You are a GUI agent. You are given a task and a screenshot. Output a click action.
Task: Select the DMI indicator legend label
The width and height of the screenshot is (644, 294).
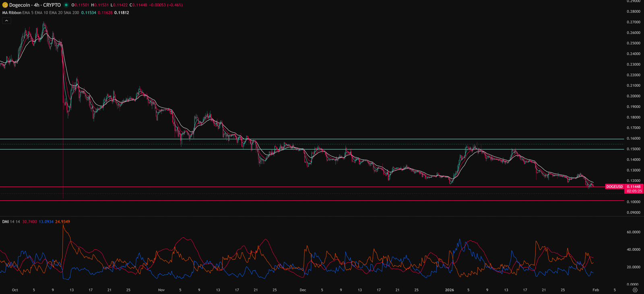coord(5,222)
